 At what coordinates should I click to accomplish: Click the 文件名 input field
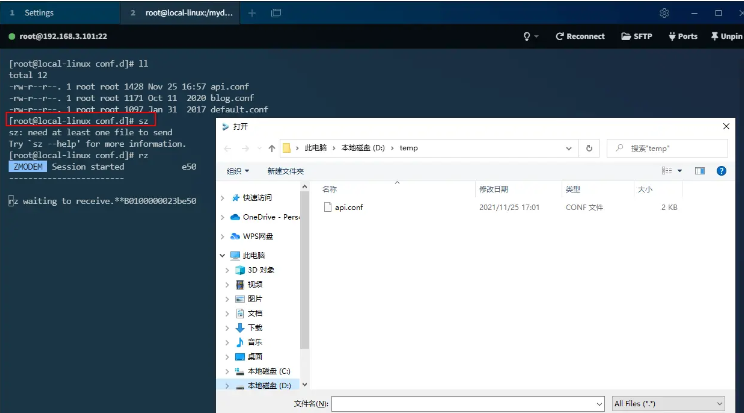pos(464,404)
